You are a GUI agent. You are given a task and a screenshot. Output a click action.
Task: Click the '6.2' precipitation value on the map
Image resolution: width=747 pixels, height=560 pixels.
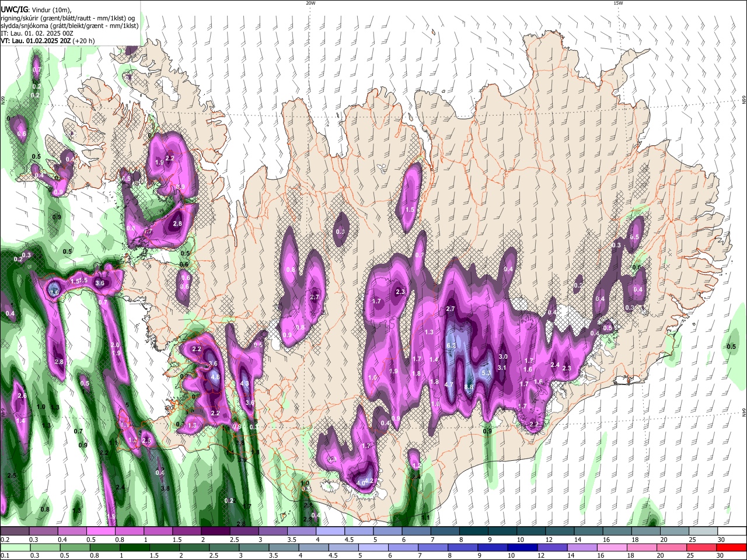[x=451, y=345]
